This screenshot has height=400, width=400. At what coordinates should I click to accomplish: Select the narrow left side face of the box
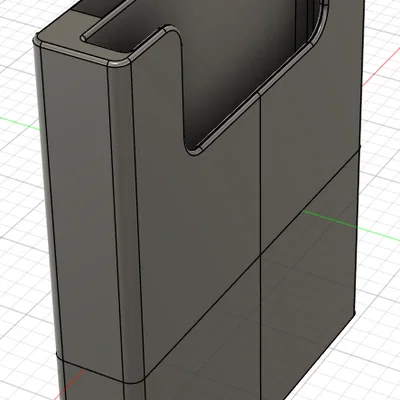pyautogui.click(x=82, y=213)
